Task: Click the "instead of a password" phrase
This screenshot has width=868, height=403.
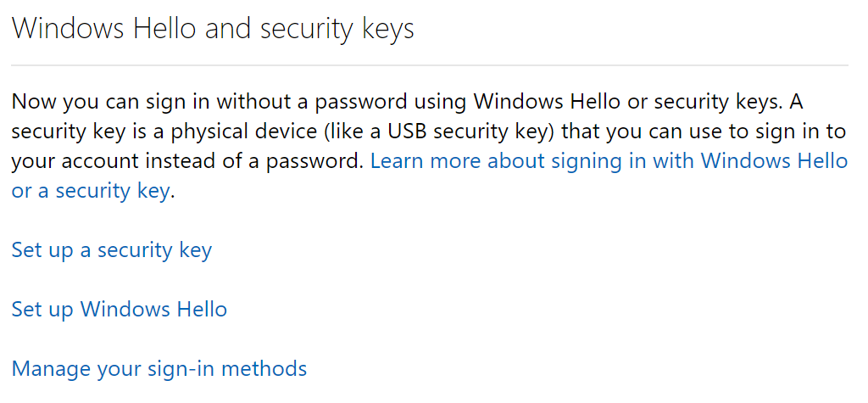Action: [x=275, y=160]
